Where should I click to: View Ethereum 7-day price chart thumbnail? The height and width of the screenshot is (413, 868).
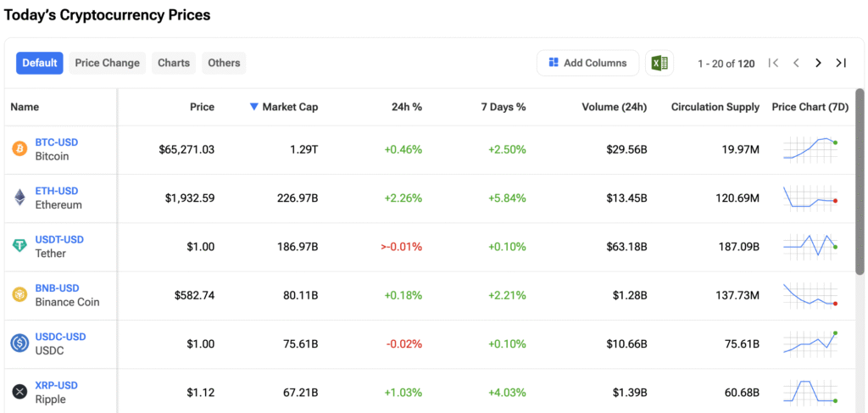pyautogui.click(x=810, y=198)
